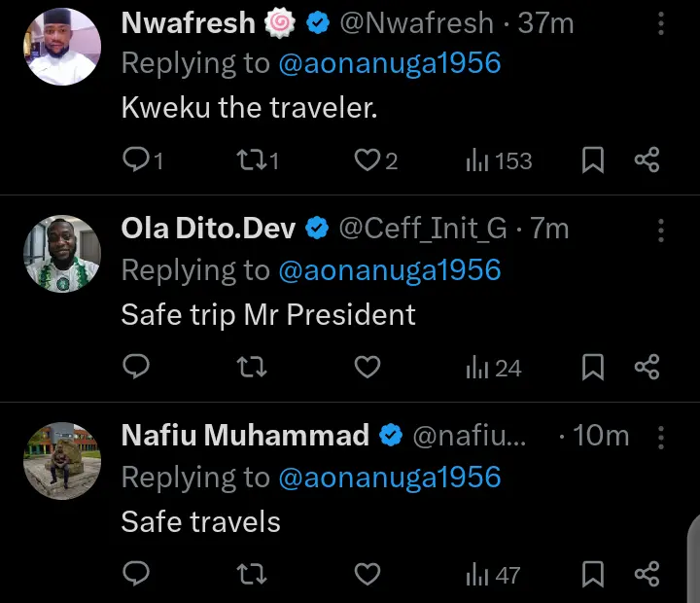Retweet Ola Dito.Dev's tweet
The width and height of the screenshot is (700, 603).
click(x=252, y=368)
